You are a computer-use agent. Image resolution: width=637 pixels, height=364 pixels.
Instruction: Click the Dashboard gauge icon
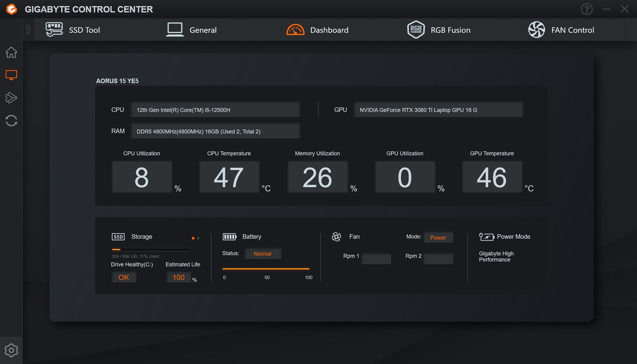[295, 30]
